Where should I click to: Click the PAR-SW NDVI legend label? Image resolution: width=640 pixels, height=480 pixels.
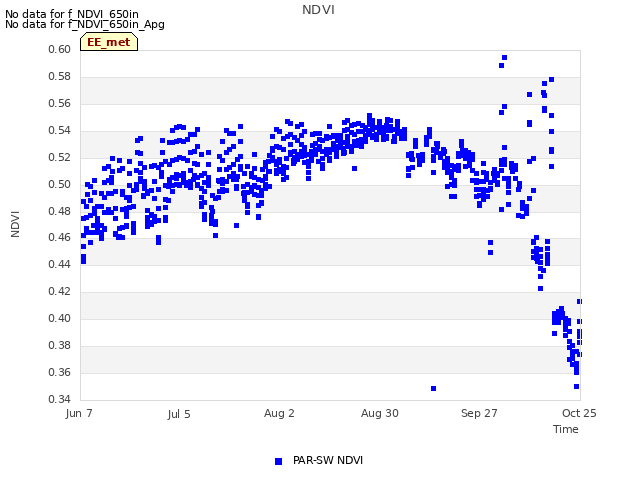pyautogui.click(x=328, y=460)
